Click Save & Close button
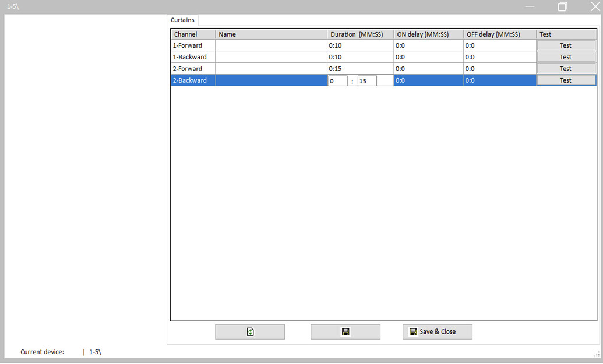 pos(438,332)
